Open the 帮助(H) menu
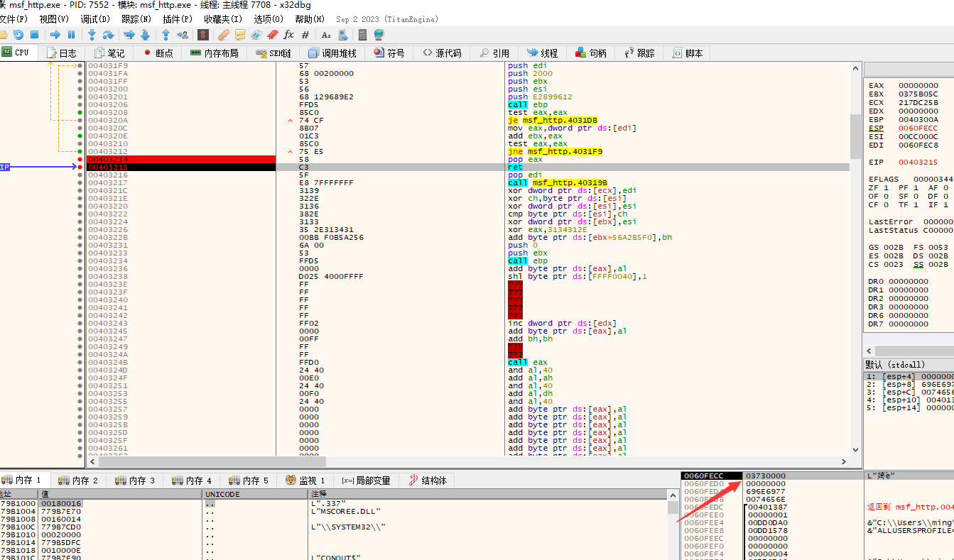Image resolution: width=954 pixels, height=560 pixels. pos(309,19)
